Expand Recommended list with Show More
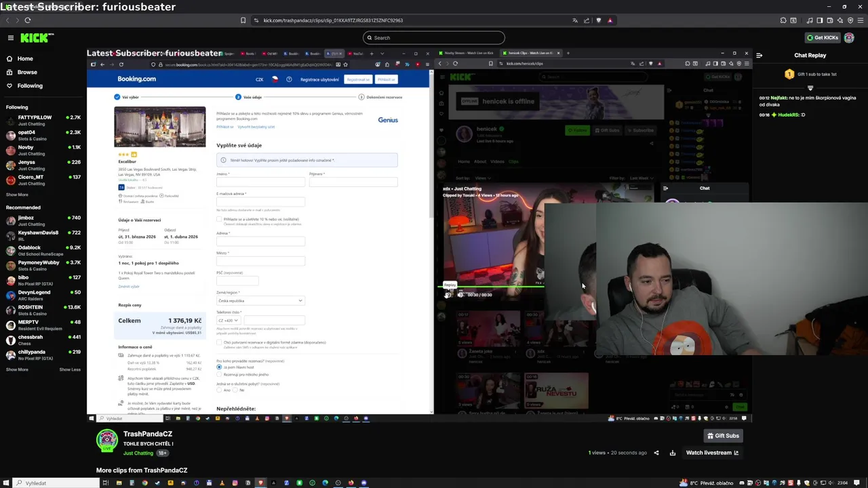The height and width of the screenshot is (488, 868). tap(17, 369)
